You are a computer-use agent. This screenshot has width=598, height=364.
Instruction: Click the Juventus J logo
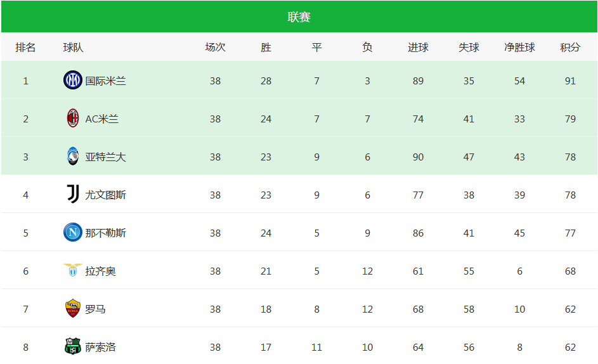click(x=73, y=194)
